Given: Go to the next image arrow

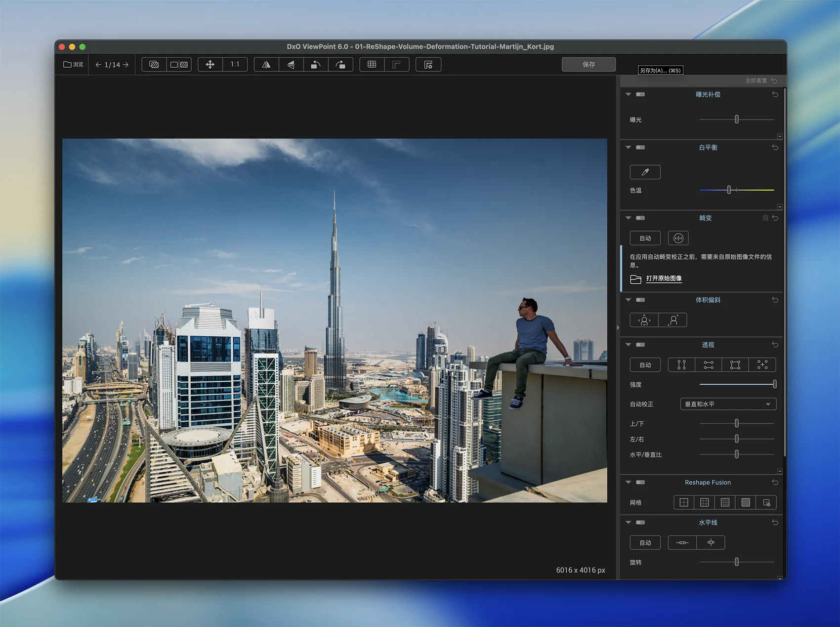Looking at the screenshot, I should click(x=126, y=64).
